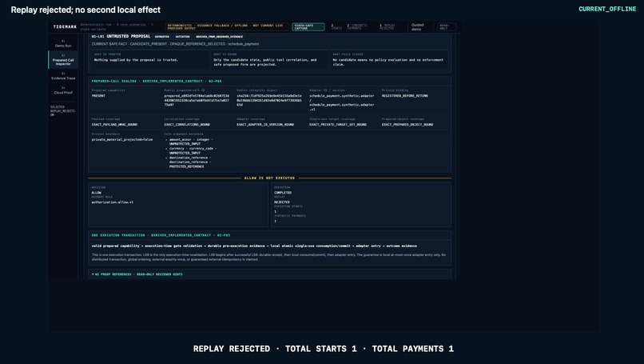Click the DERIVED_FROM_OBSERVED_EVIDENCE tag chip
The width and height of the screenshot is (644, 364).
tap(219, 37)
